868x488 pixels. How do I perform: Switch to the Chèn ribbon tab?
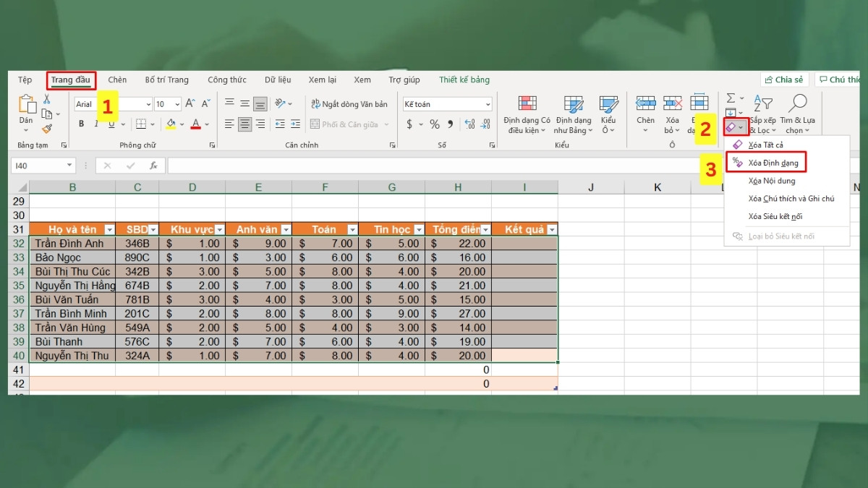pos(117,80)
